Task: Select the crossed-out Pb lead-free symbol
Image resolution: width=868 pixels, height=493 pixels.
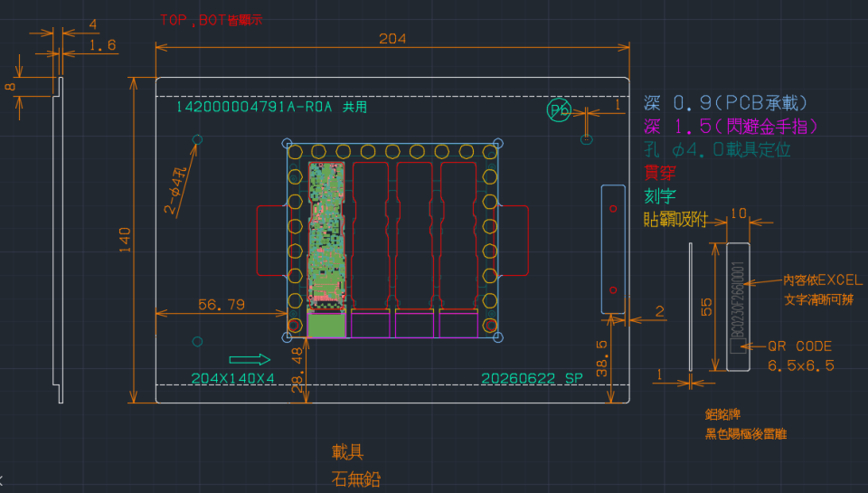Action: point(559,109)
